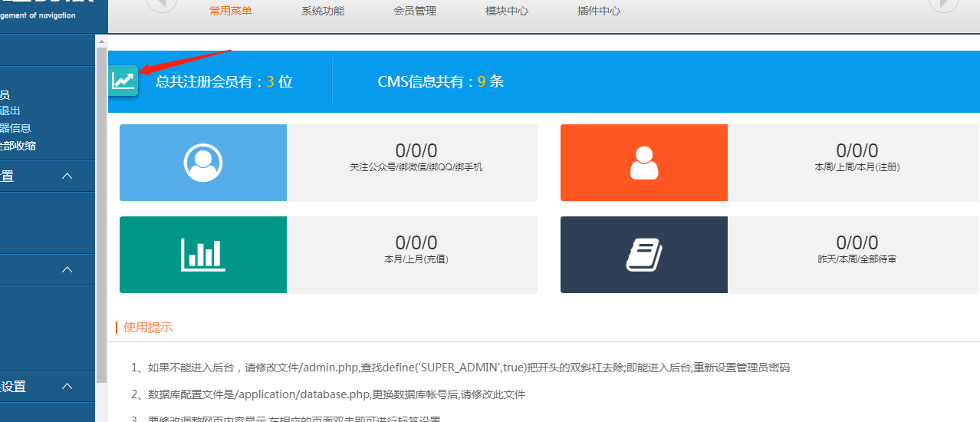Image resolution: width=980 pixels, height=422 pixels.
Task: Open the 常用菜单 tab
Action: 231,11
